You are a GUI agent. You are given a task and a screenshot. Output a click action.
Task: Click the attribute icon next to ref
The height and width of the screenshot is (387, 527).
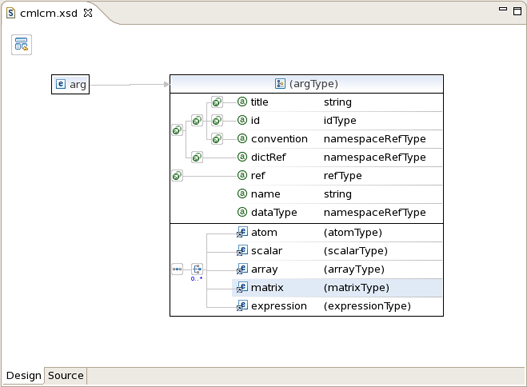click(242, 175)
